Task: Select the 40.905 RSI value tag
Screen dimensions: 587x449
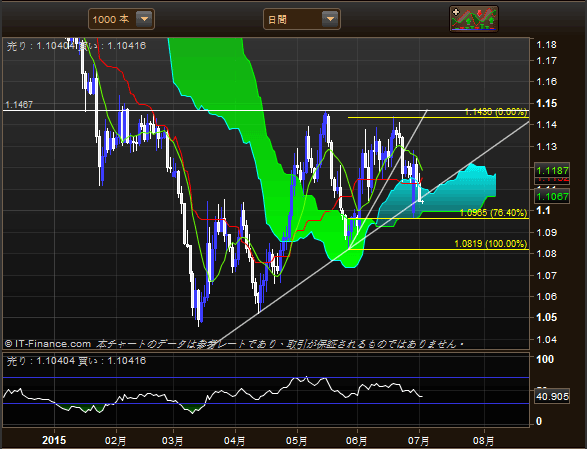Action: 552,396
